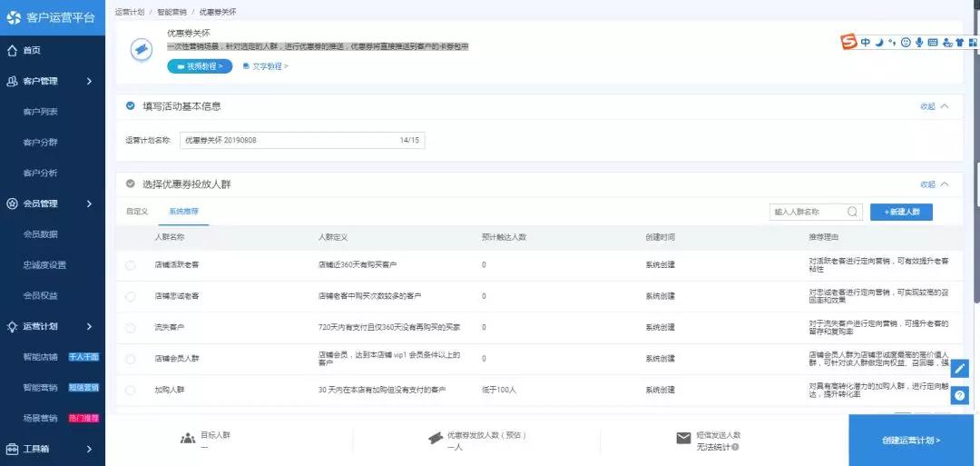The image size is (980, 466).
Task: Click the floating question mark help icon
Action: (961, 395)
